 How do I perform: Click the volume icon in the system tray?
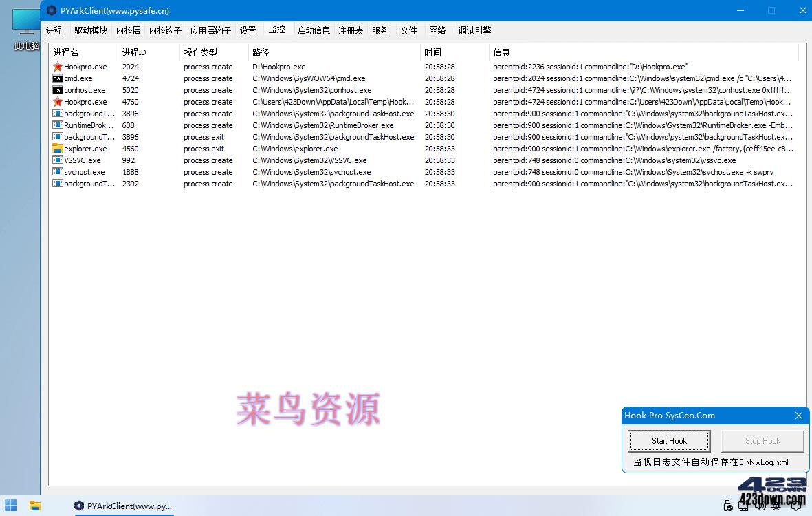coord(759,506)
